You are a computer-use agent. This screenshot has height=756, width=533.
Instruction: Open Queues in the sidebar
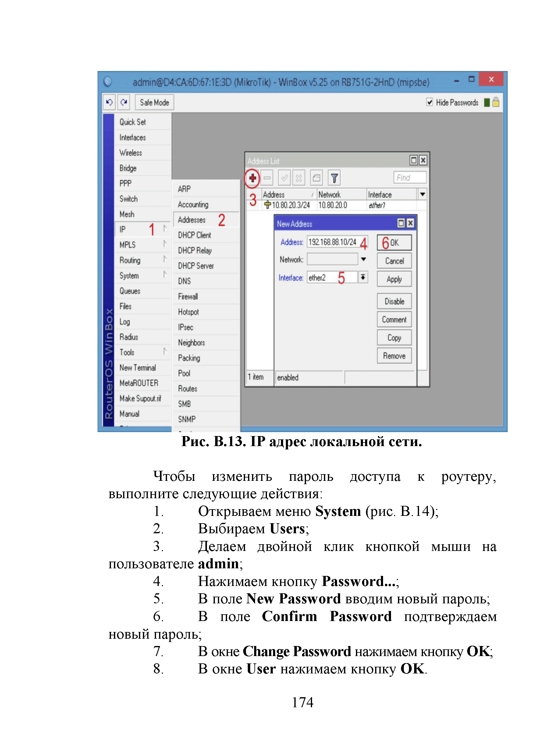[143, 291]
